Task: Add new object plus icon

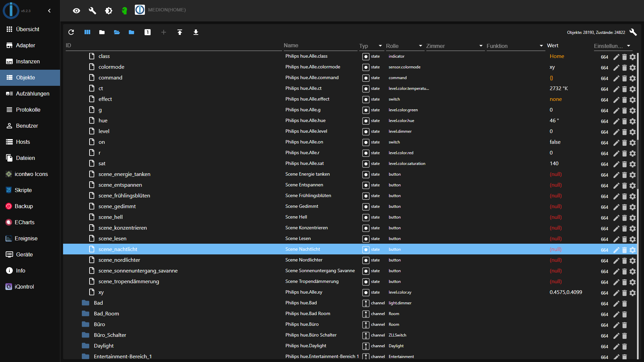Action: point(164,32)
